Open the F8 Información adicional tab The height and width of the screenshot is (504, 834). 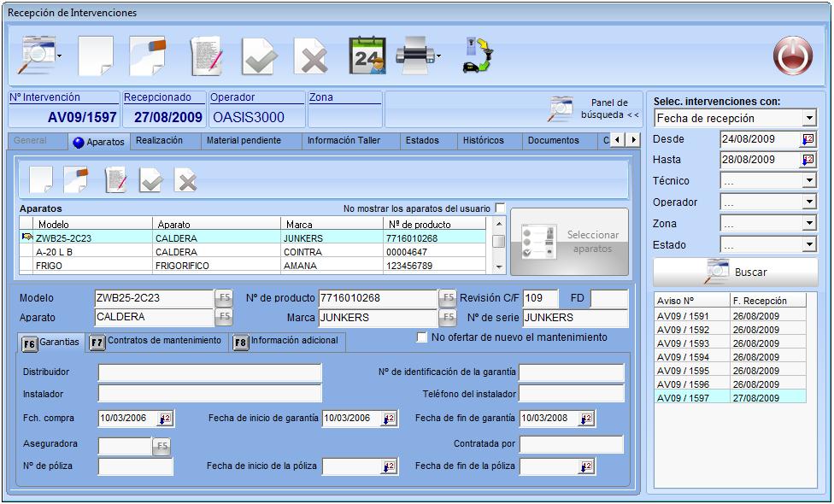click(x=288, y=342)
